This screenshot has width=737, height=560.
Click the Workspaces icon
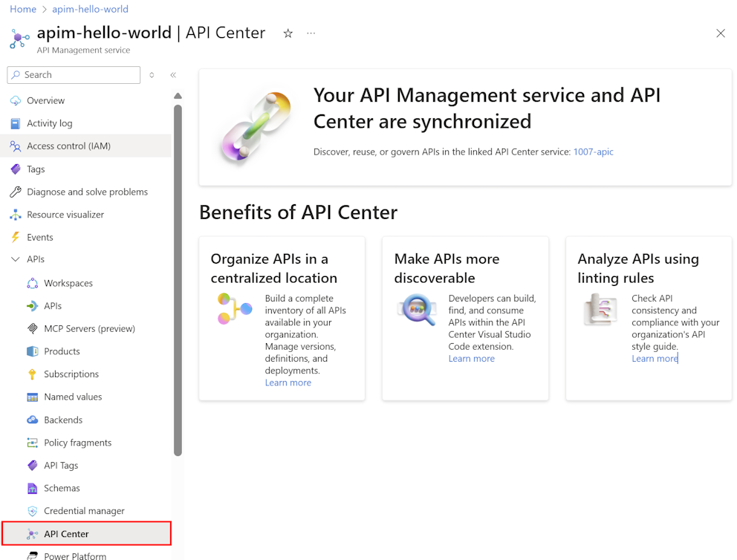pos(33,283)
